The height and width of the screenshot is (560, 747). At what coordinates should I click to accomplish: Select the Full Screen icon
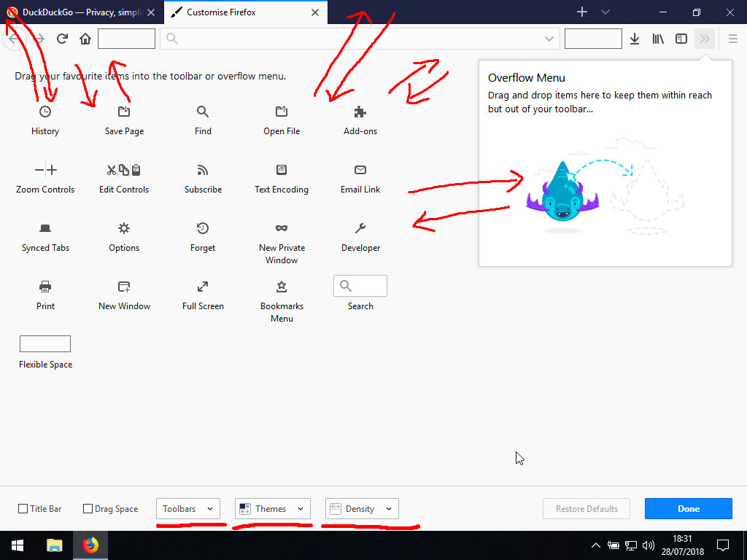pyautogui.click(x=203, y=287)
